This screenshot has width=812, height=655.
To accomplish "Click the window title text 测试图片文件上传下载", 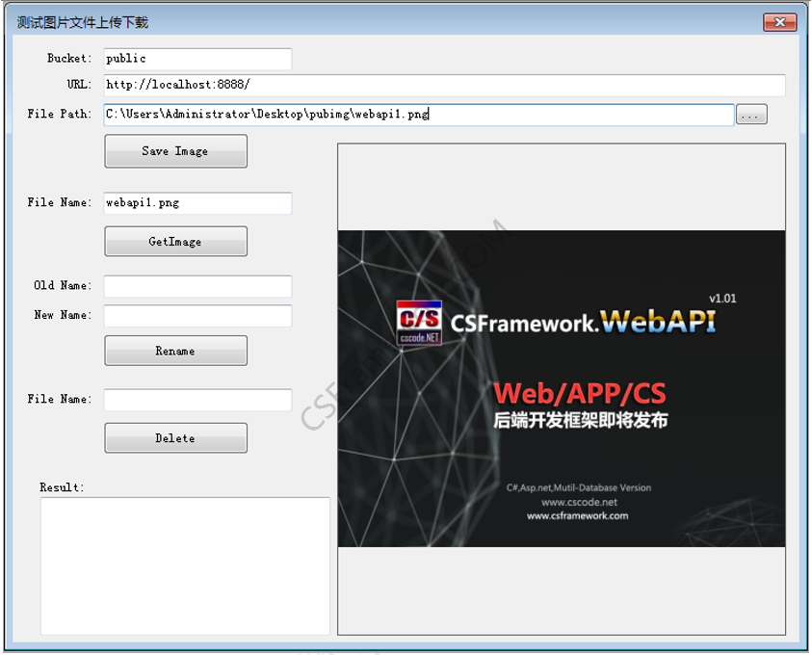I will 82,22.
